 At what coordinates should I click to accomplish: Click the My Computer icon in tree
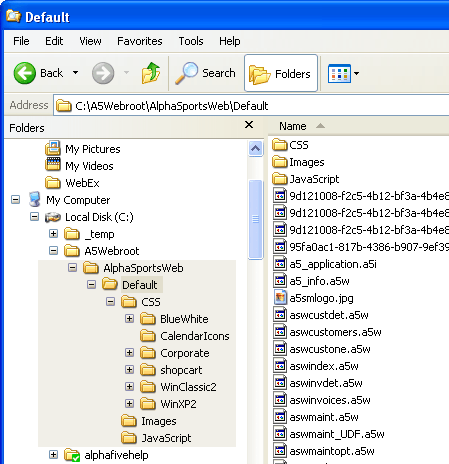pos(35,199)
